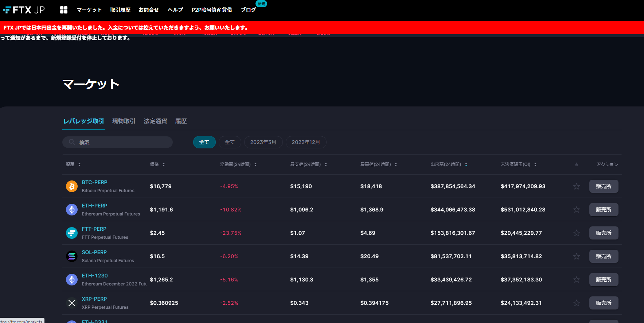
Task: Open the apps grid icon
Action: [x=64, y=10]
